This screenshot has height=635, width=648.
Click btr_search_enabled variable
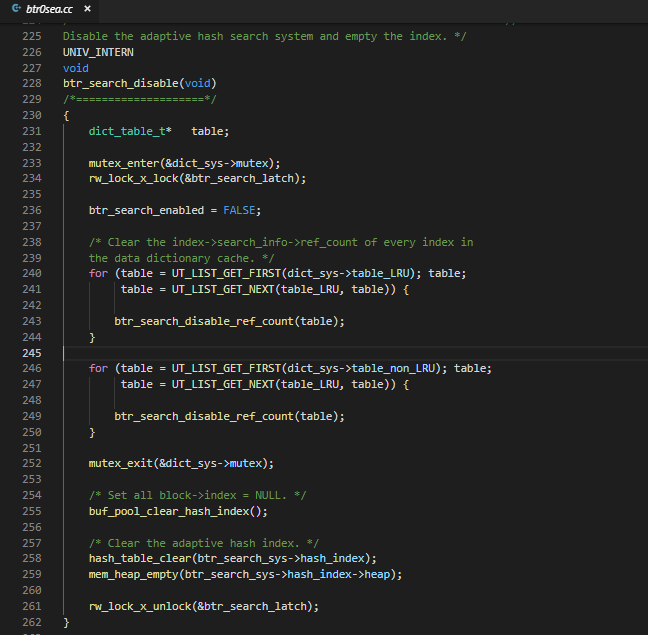(146, 210)
